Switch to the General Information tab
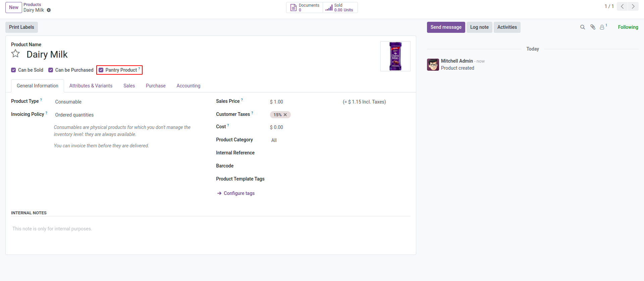Viewport: 644px width, 281px height. point(38,86)
